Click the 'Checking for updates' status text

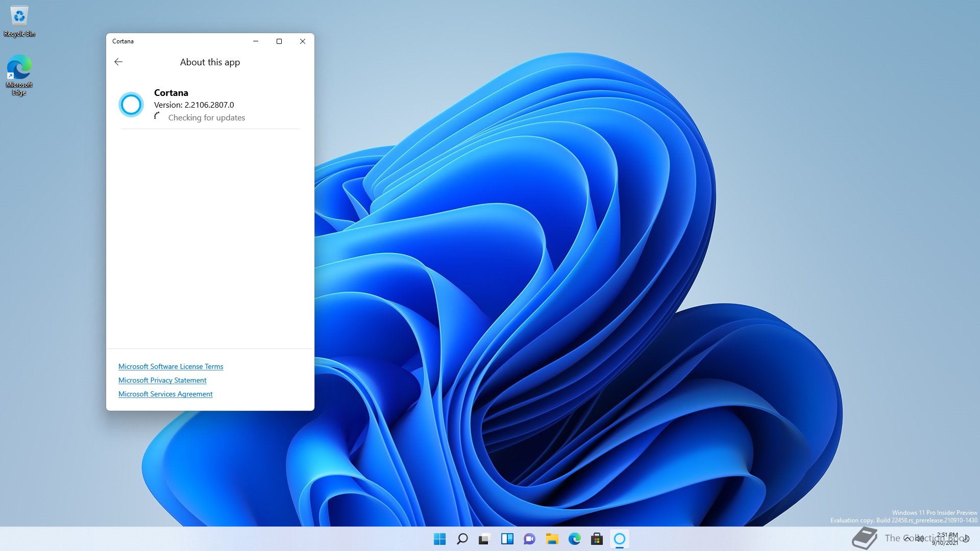tap(207, 117)
